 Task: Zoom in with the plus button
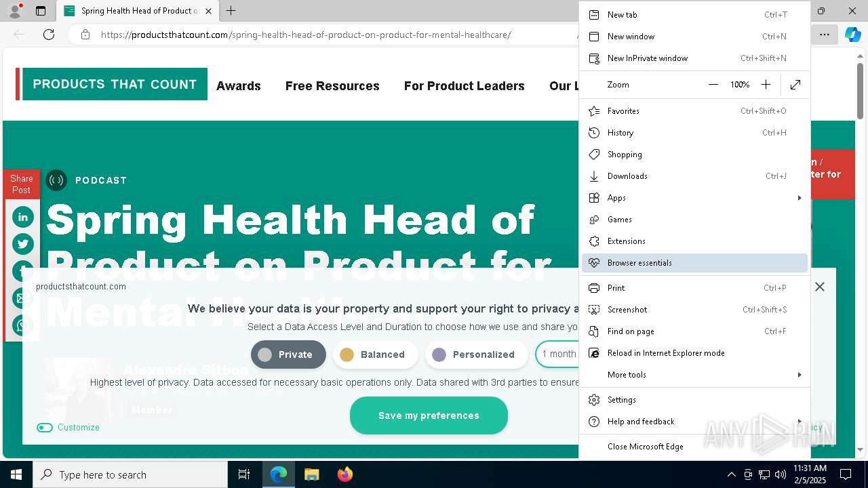766,85
